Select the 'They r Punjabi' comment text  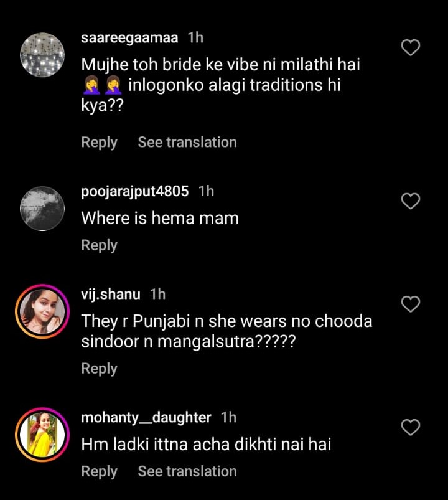(226, 332)
